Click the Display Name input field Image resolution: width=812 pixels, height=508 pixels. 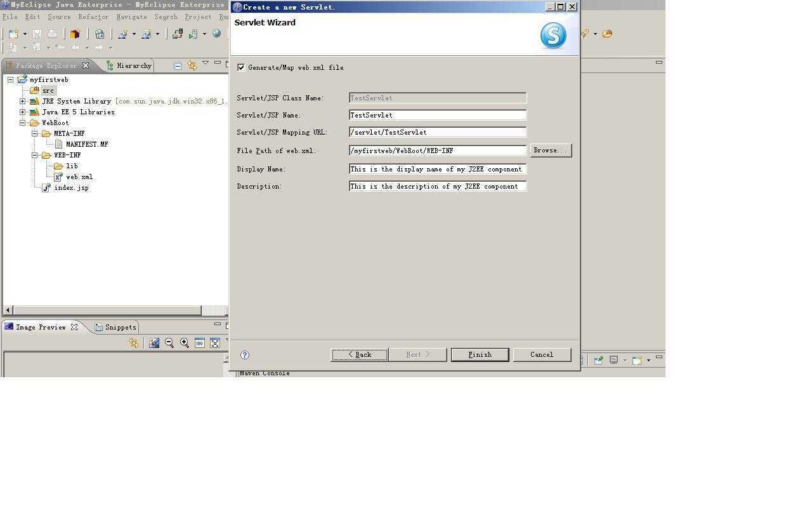438,169
